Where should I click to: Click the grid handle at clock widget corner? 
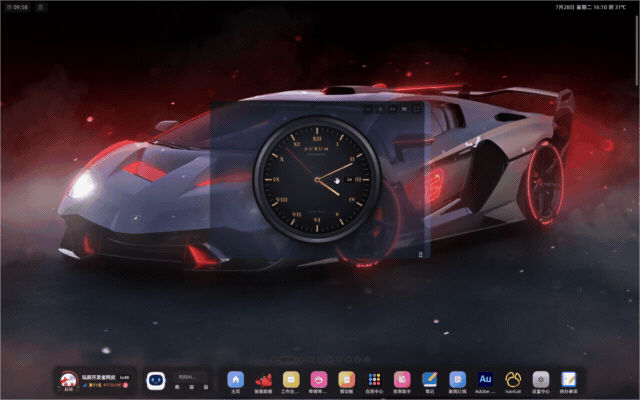[x=420, y=255]
